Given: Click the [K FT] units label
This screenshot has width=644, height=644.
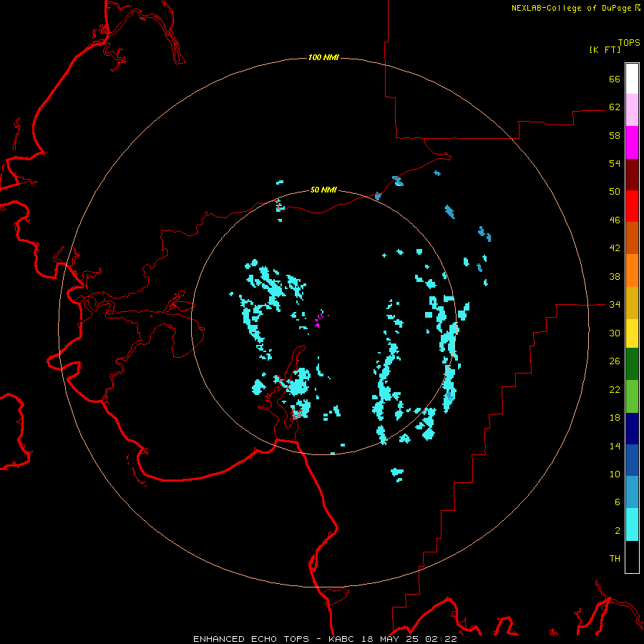Looking at the screenshot, I should [605, 49].
